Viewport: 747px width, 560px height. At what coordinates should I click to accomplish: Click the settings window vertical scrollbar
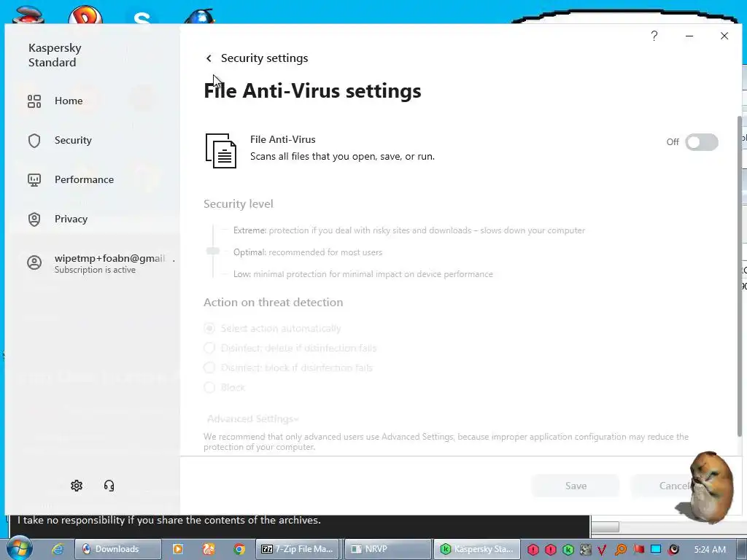(740, 276)
